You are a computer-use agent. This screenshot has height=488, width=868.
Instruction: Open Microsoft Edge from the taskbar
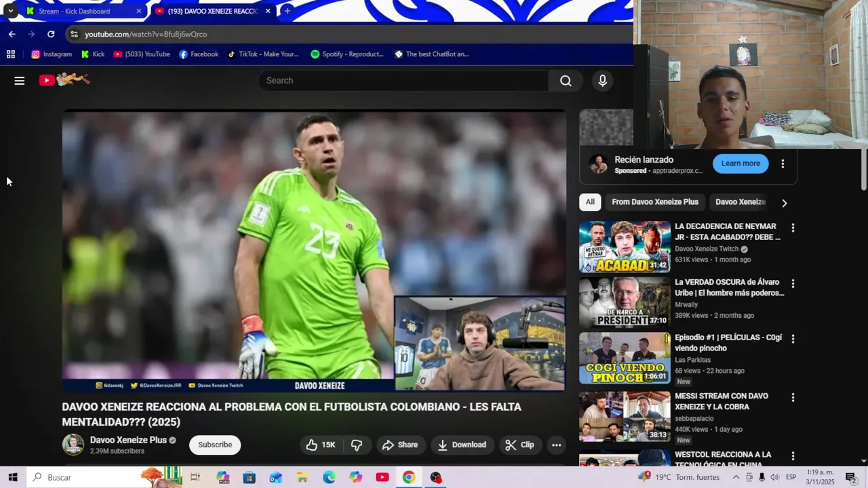(x=329, y=477)
